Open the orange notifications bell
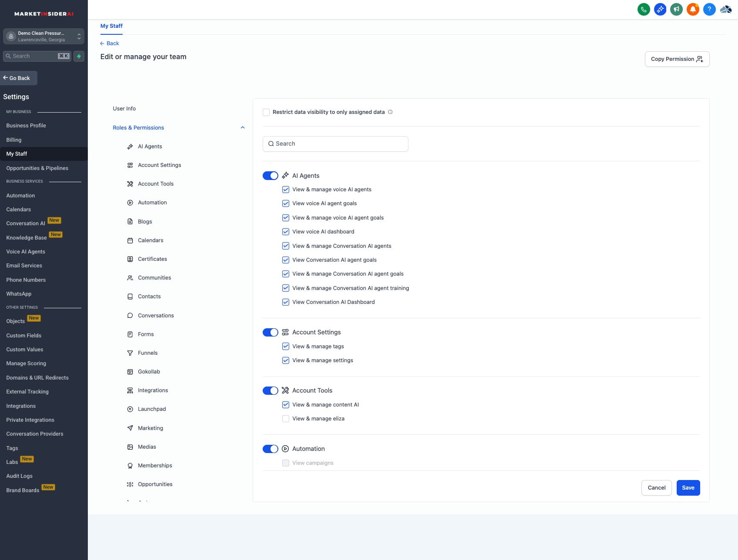Screen dimensions: 738x560 [693, 9]
